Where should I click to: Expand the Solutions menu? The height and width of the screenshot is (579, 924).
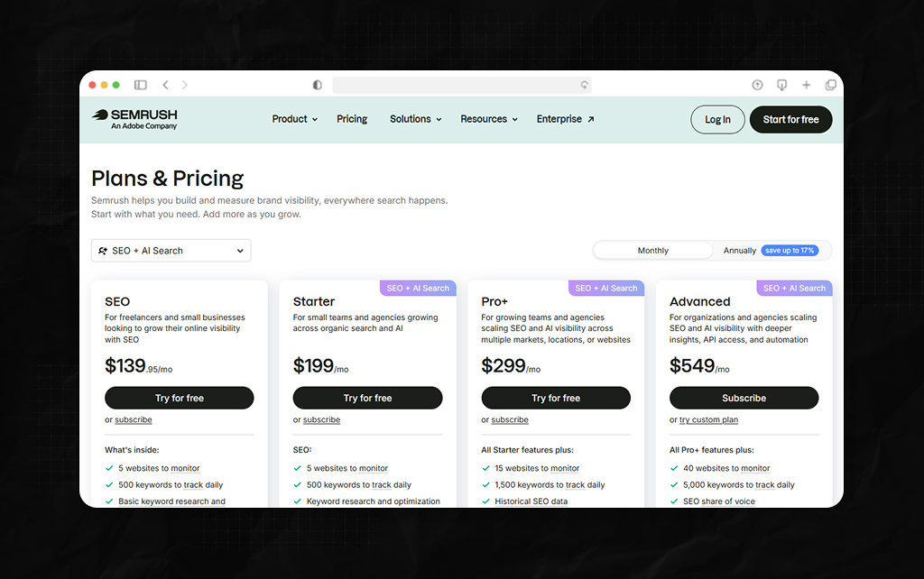tap(415, 119)
